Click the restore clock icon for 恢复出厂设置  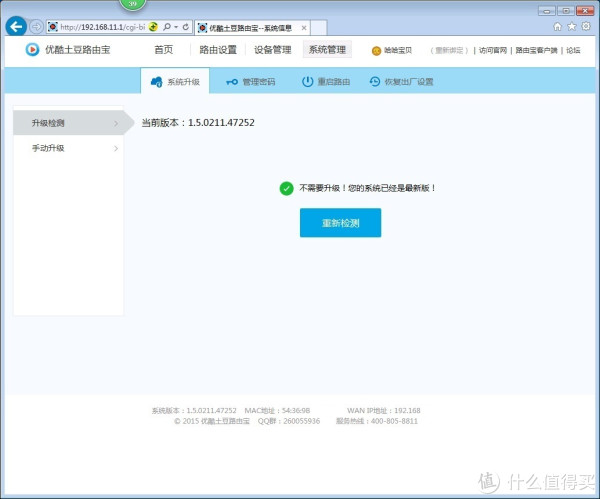click(x=375, y=82)
